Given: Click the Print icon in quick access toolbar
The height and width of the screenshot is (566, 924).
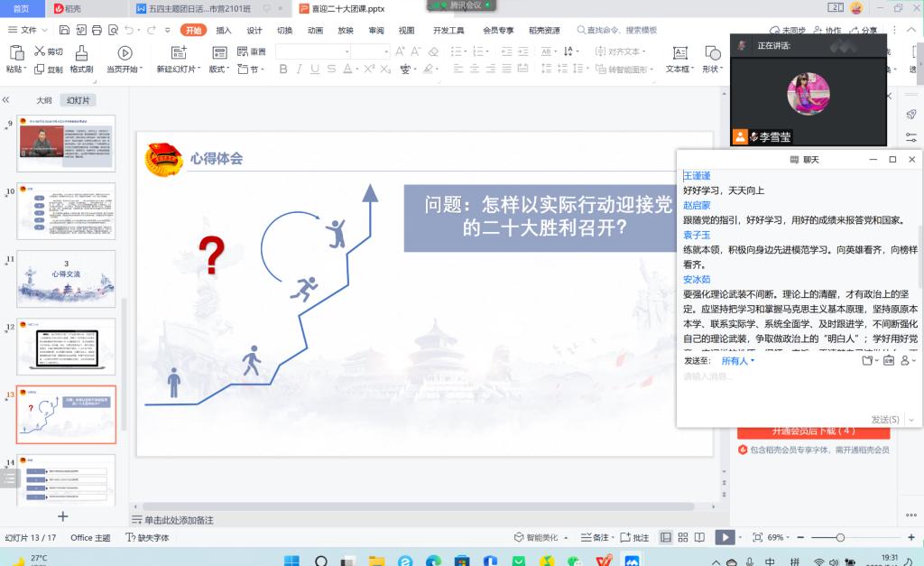Looking at the screenshot, I should [97, 30].
